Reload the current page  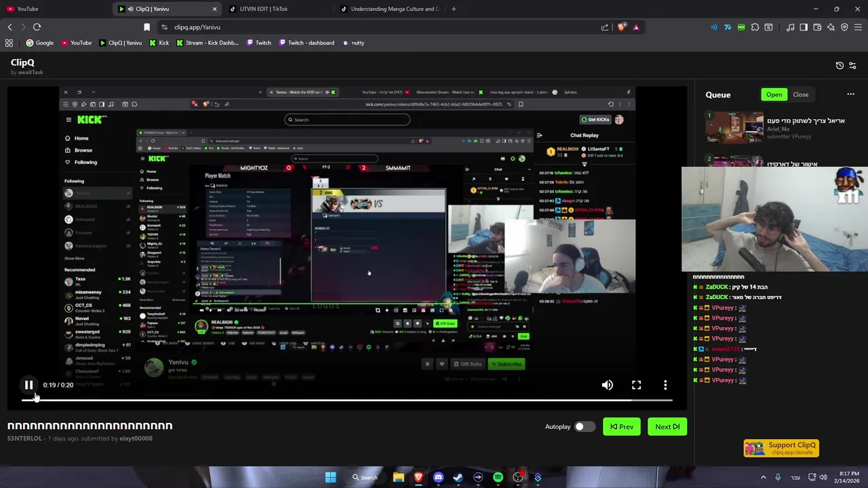(37, 27)
